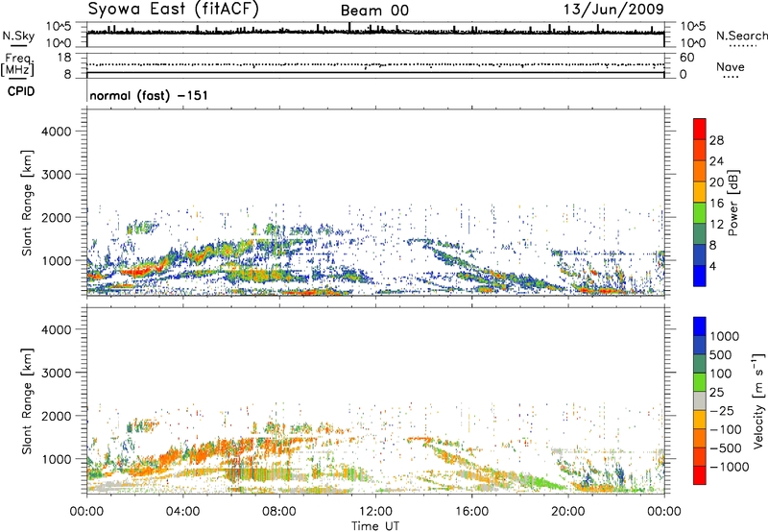Click the "3000" tick in the velocity panel
The height and width of the screenshot is (532, 768).
pyautogui.click(x=57, y=373)
